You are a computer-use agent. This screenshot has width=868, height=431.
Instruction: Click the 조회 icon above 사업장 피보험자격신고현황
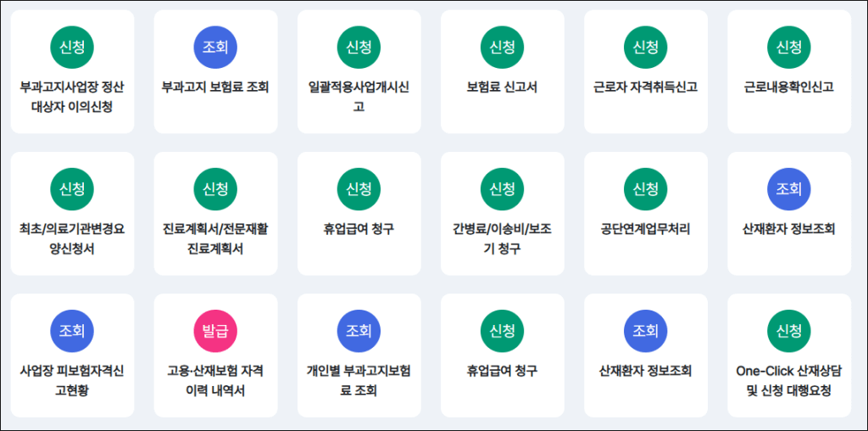[72, 331]
